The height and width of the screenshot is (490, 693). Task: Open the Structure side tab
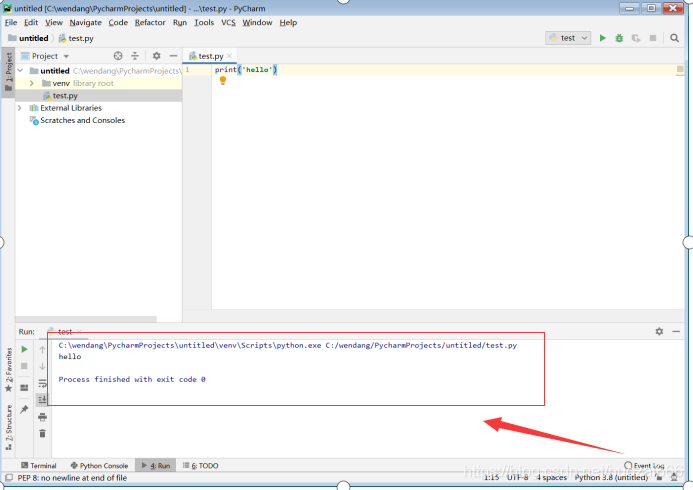[x=8, y=428]
